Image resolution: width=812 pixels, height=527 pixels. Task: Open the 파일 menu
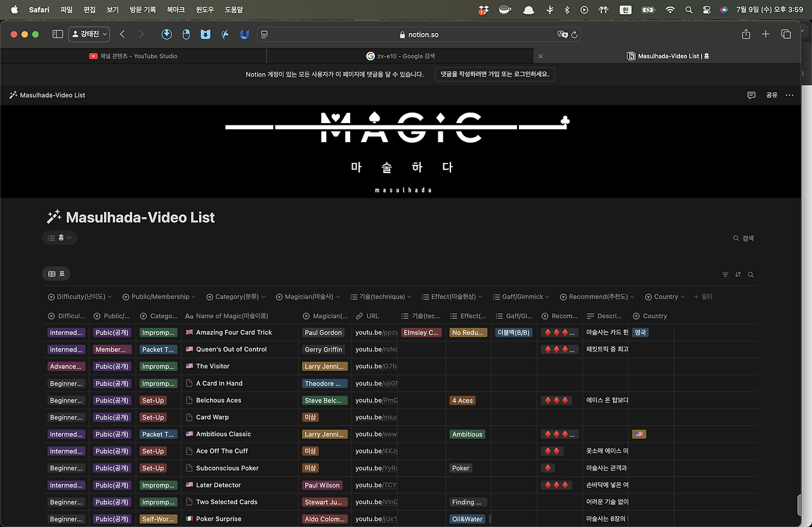pyautogui.click(x=67, y=10)
